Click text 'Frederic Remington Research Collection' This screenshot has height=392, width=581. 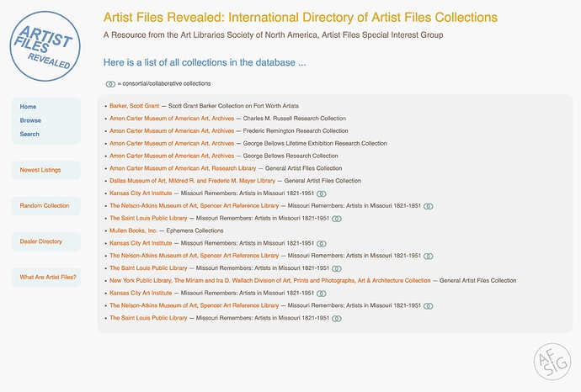[296, 130]
